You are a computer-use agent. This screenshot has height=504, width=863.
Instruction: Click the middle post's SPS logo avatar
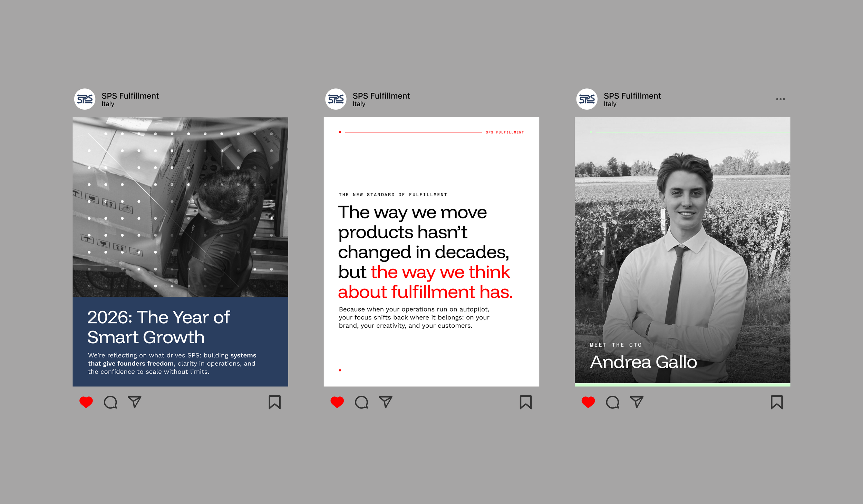point(336,99)
